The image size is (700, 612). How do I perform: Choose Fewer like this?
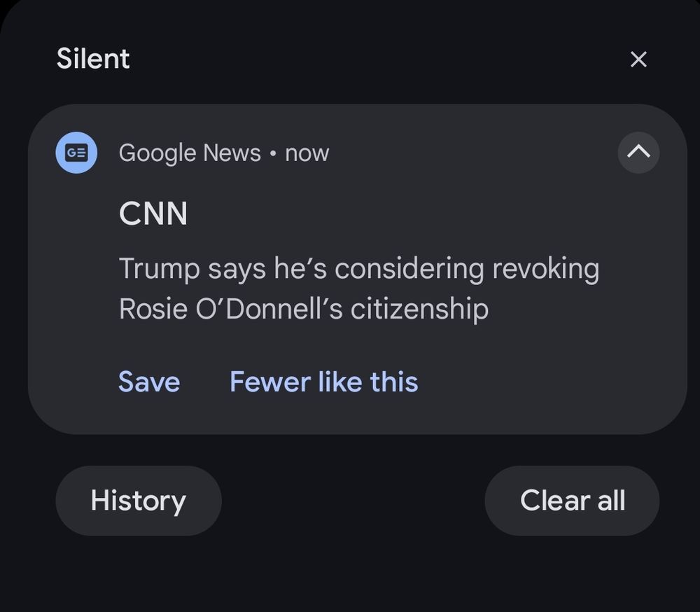(323, 382)
